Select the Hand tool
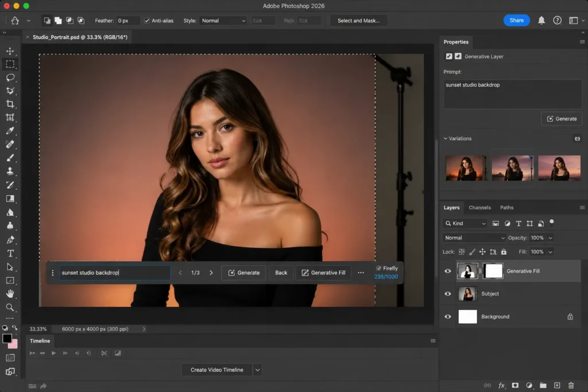This screenshot has height=392, width=588. [10, 293]
